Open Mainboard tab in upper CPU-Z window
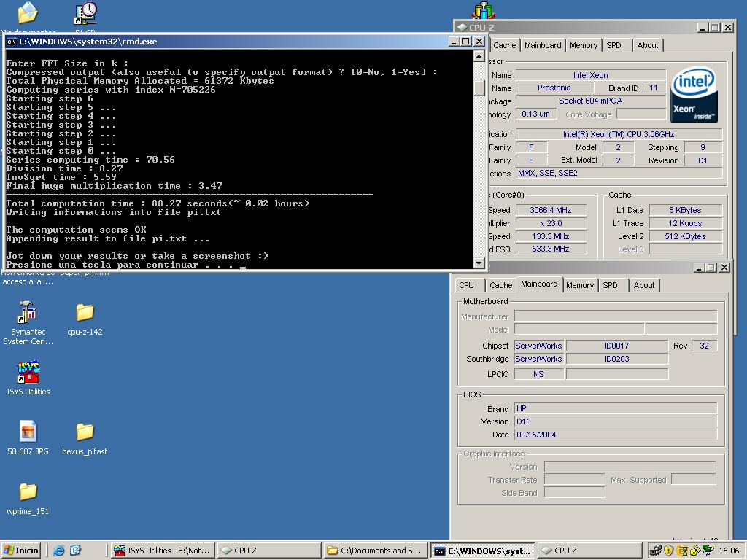 543,45
